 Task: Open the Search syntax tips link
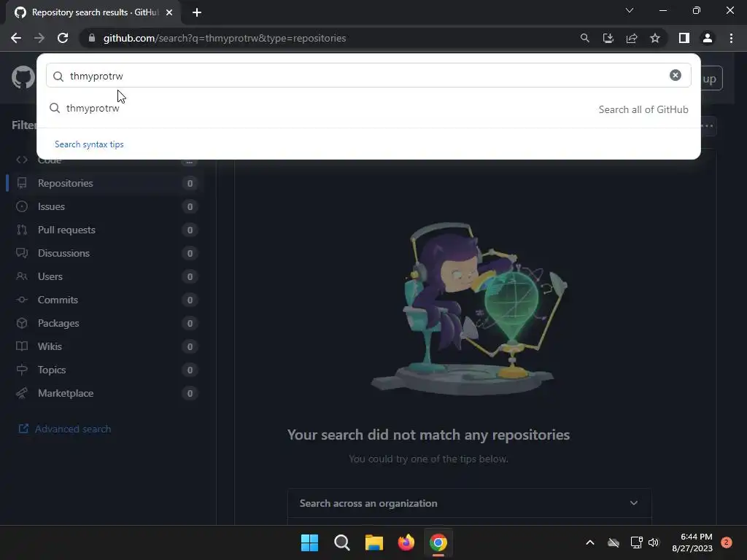tap(89, 144)
